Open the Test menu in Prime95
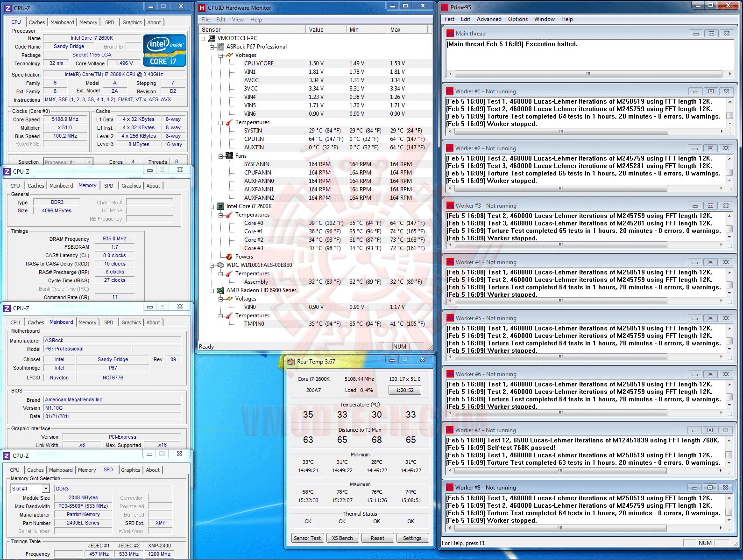The height and width of the screenshot is (560, 743). (449, 19)
